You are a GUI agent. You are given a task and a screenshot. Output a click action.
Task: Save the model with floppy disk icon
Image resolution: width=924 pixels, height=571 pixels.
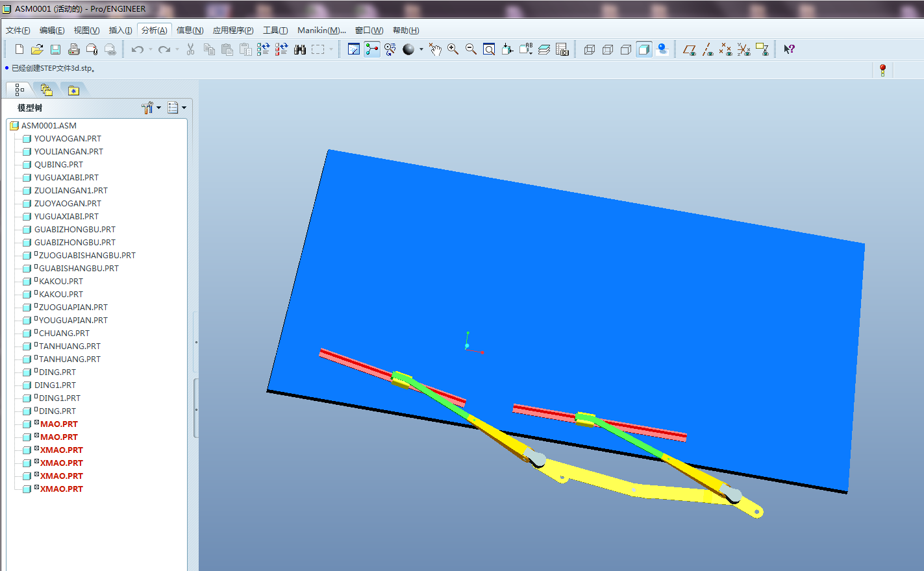(55, 49)
